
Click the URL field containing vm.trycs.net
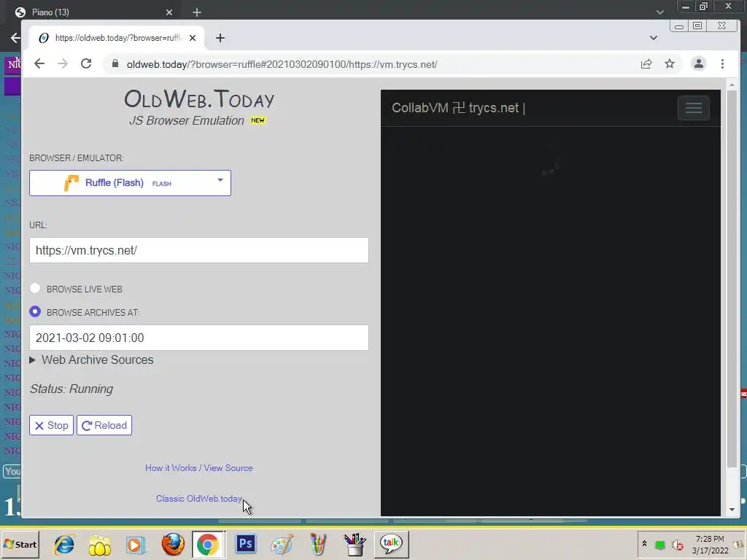pos(198,251)
